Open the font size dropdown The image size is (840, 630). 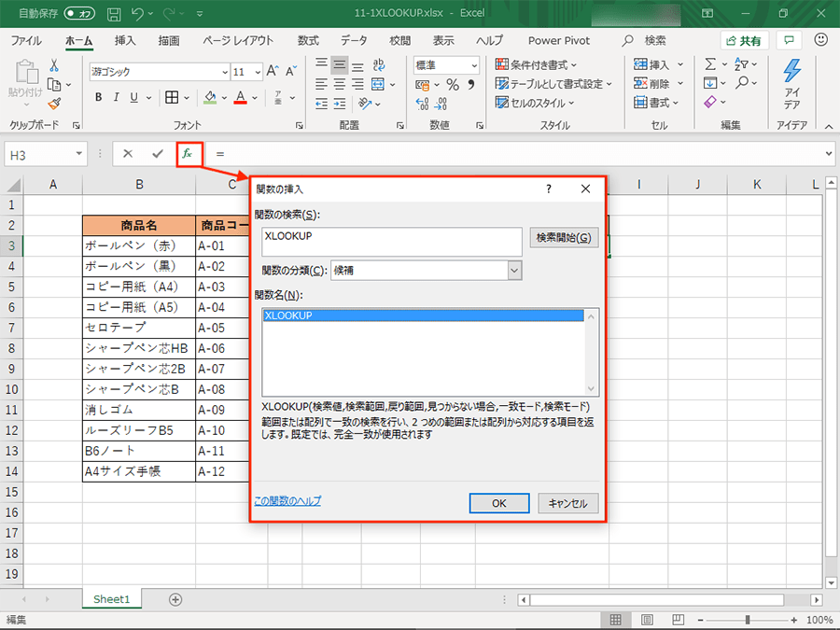click(258, 72)
